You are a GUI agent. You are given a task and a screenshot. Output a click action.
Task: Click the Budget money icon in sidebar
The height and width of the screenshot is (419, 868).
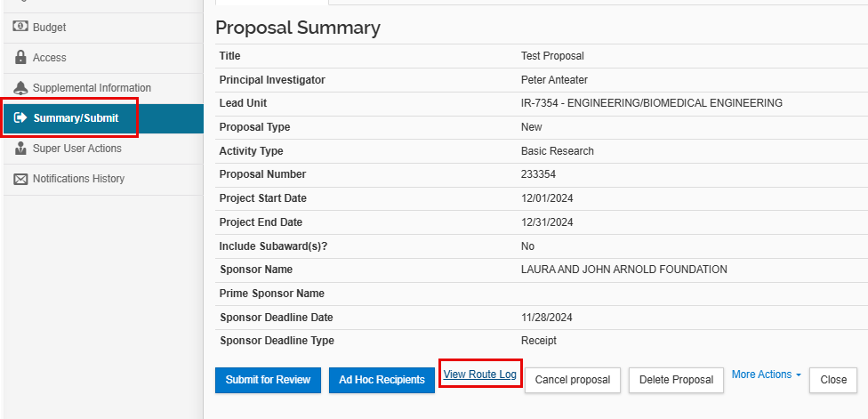click(x=20, y=27)
